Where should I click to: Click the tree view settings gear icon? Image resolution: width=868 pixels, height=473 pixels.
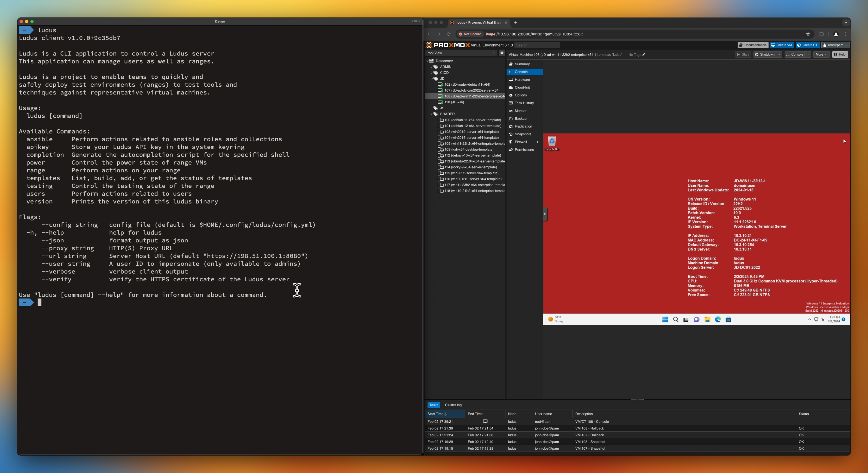(502, 53)
